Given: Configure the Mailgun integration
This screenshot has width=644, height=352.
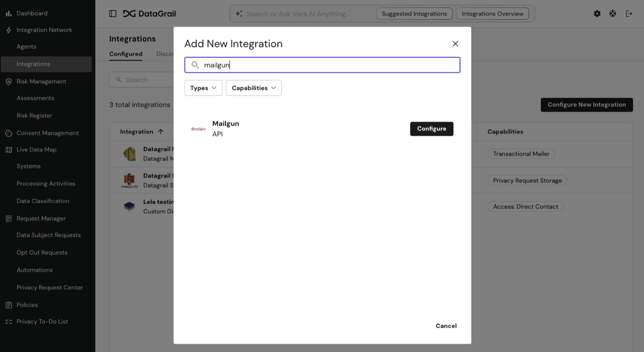Looking at the screenshot, I should 431,129.
